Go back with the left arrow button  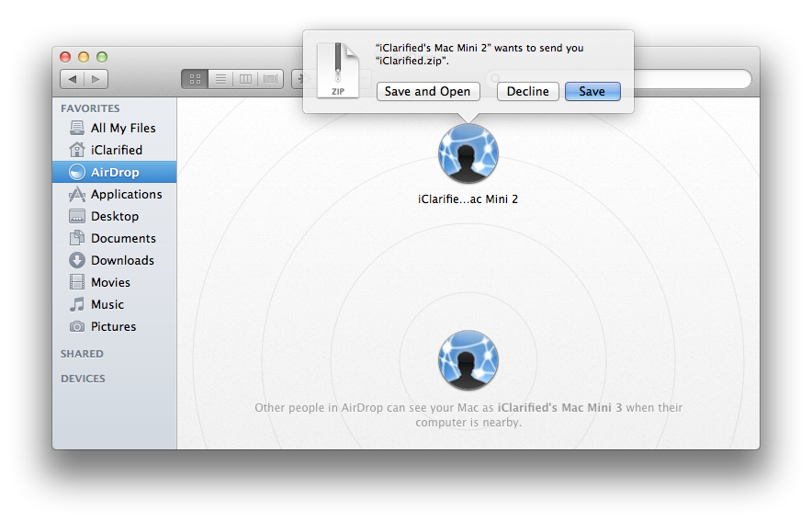coord(73,79)
